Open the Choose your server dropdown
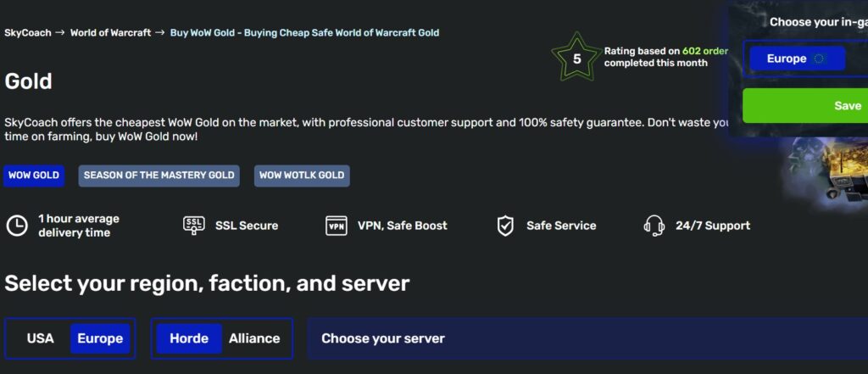 point(585,338)
